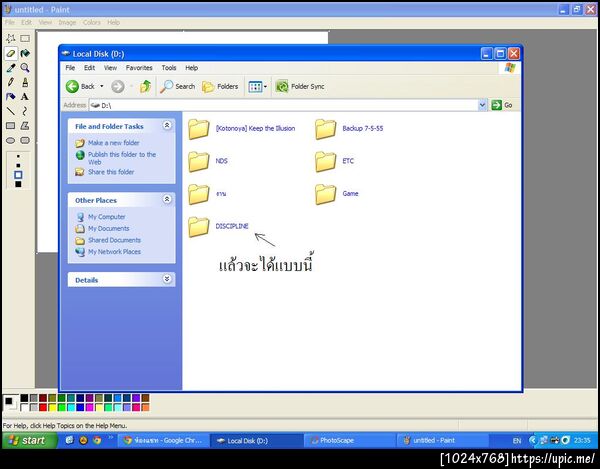
Task: Activate the Magnifier tool in Paint
Action: pyautogui.click(x=25, y=68)
